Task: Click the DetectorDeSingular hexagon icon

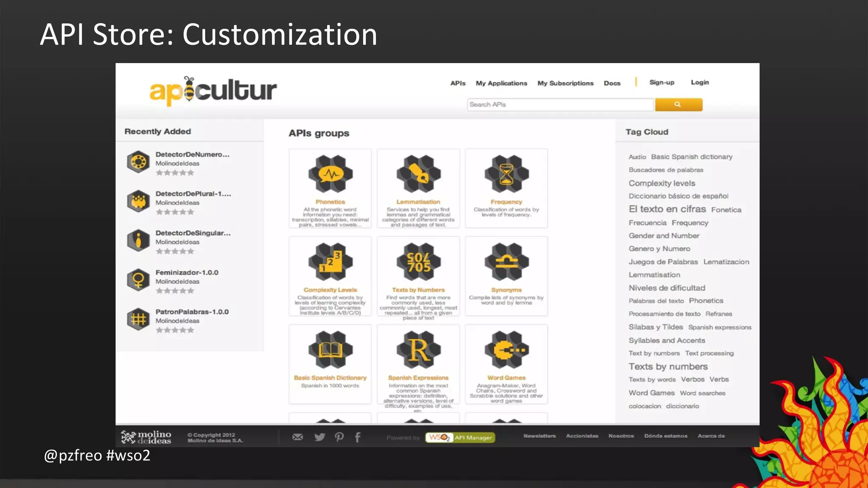Action: (138, 241)
